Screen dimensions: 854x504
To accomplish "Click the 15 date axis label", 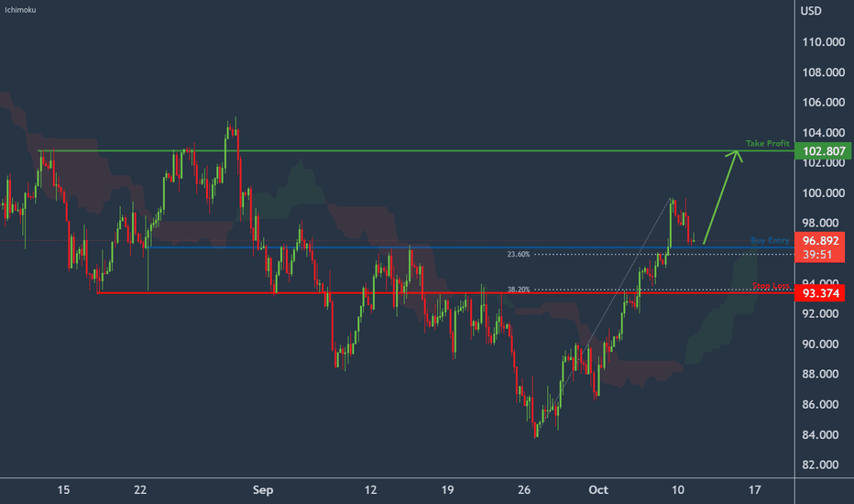I will (63, 490).
